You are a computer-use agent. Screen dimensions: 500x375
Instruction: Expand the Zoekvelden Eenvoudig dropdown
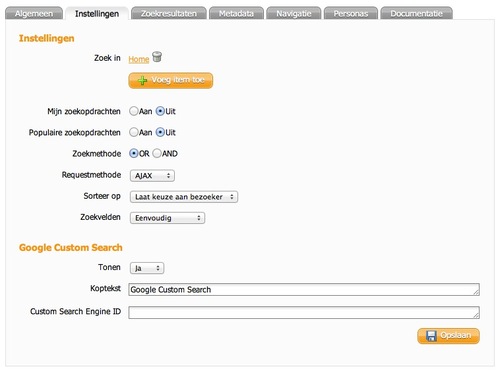pyautogui.click(x=167, y=218)
